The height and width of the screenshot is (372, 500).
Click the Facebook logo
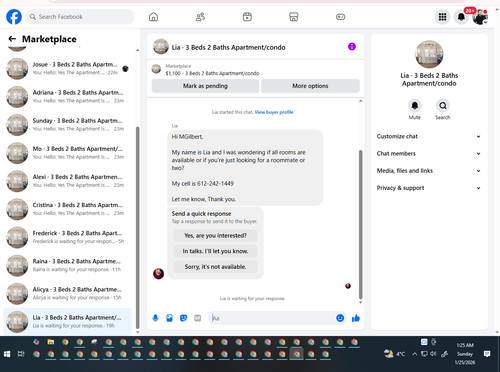pyautogui.click(x=14, y=17)
